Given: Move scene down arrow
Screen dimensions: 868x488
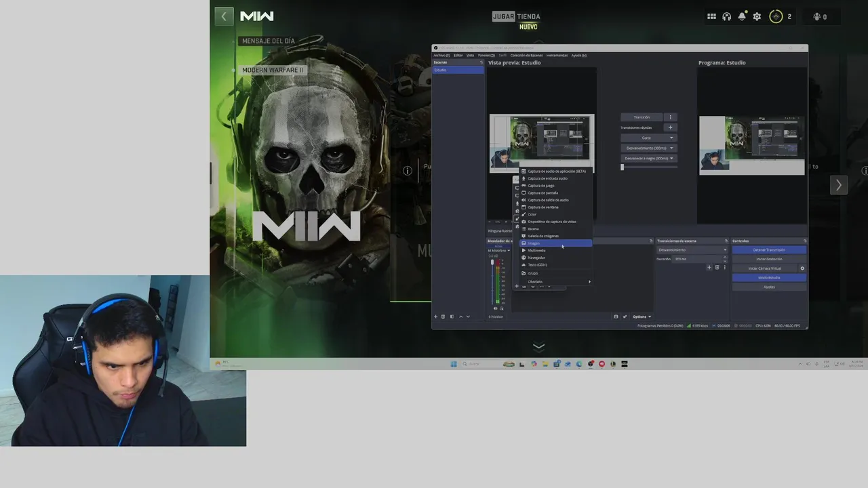Looking at the screenshot, I should (468, 317).
